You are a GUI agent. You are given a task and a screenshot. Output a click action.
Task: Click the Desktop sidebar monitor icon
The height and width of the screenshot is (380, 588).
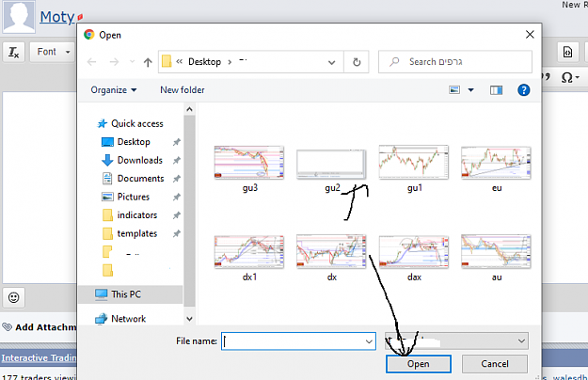pyautogui.click(x=107, y=142)
